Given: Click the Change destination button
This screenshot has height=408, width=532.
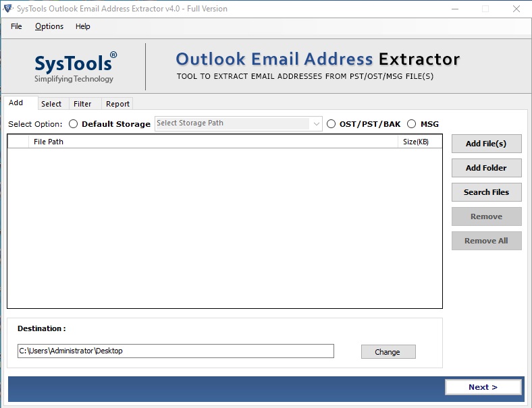Looking at the screenshot, I should tap(388, 352).
